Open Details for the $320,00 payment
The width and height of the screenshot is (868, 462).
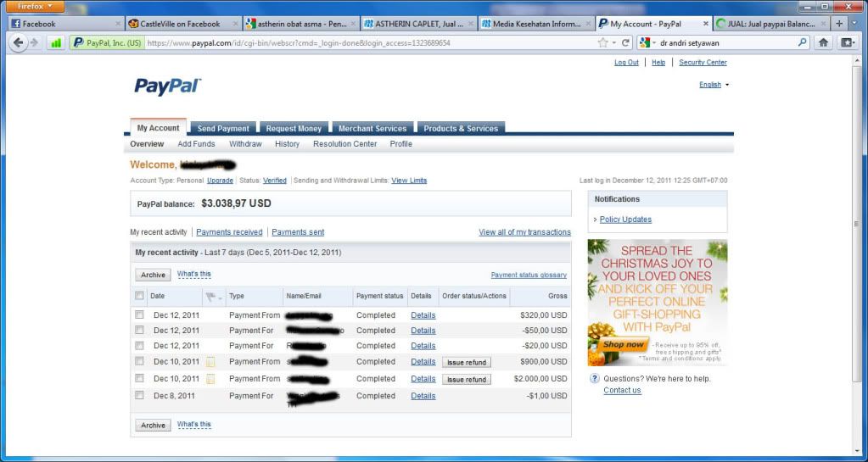pos(423,315)
